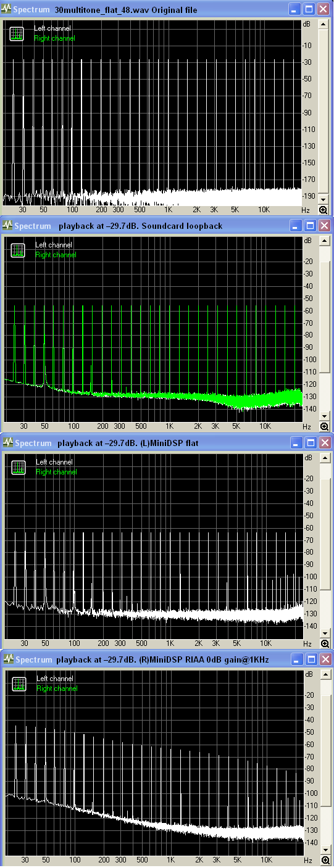The height and width of the screenshot is (868, 334).
Task: Maximize the Original file spectrum window
Action: tap(308, 9)
